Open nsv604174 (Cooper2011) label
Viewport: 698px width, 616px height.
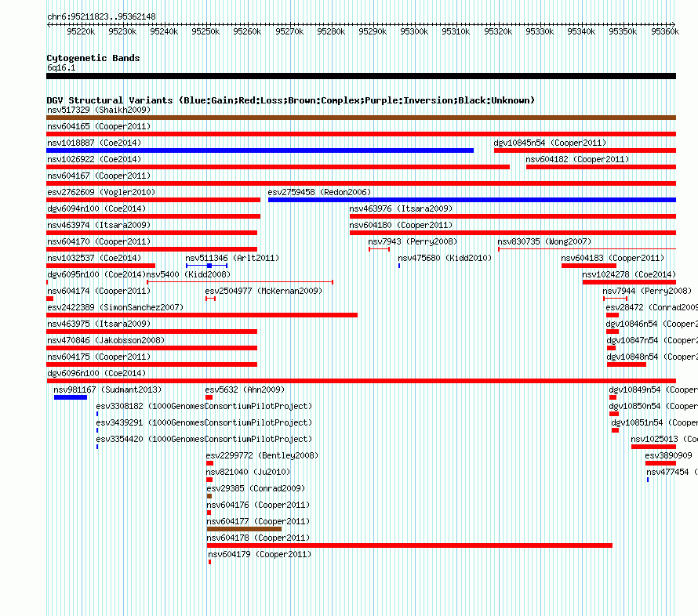coord(99,291)
